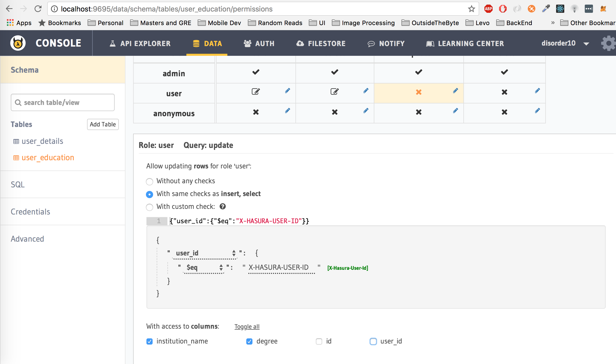Bookmark page with the star icon
The height and width of the screenshot is (364, 616).
click(x=471, y=9)
